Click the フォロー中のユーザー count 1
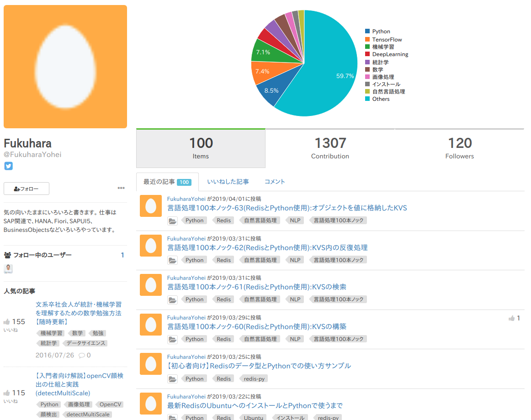The height and width of the screenshot is (420, 531). (x=122, y=255)
